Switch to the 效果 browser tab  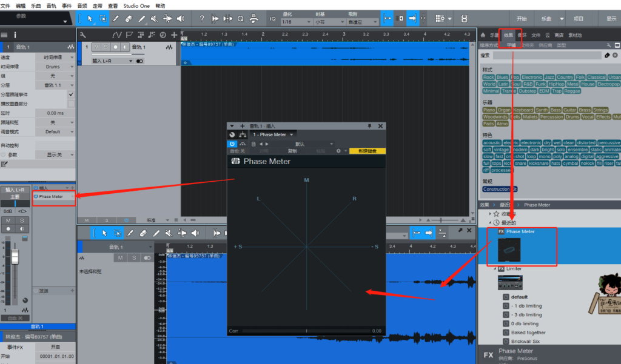(509, 35)
